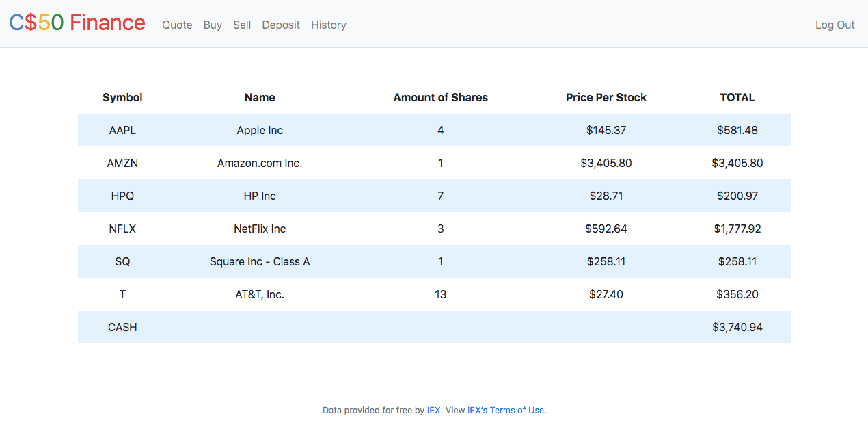Select the NetFlix Inc name cell
868x429 pixels.
pos(260,229)
